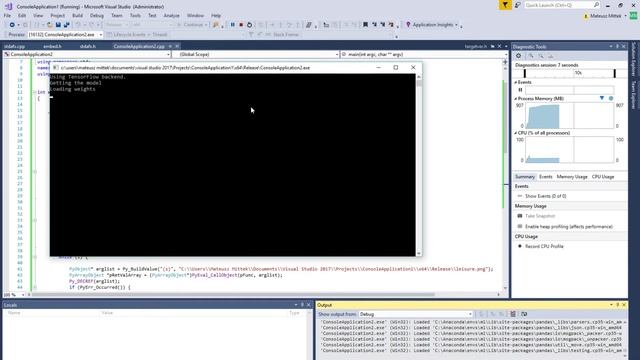Close the ConsoleApplication2.cpp tab
This screenshot has width=640, height=360.
pyautogui.click(x=177, y=46)
